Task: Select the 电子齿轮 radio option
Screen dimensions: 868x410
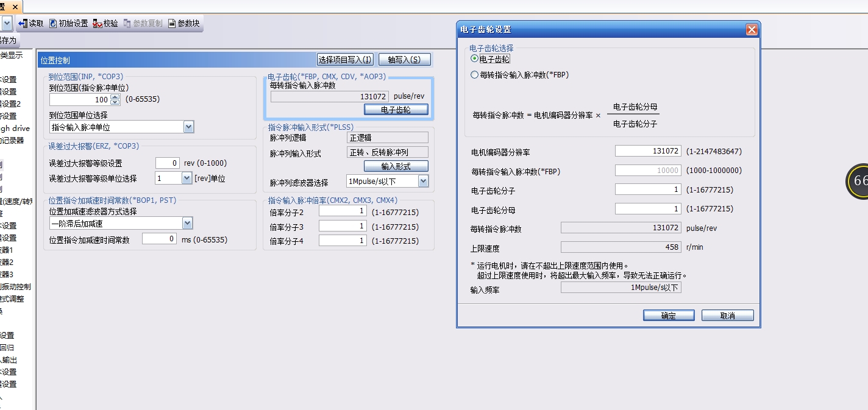Action: tap(475, 59)
